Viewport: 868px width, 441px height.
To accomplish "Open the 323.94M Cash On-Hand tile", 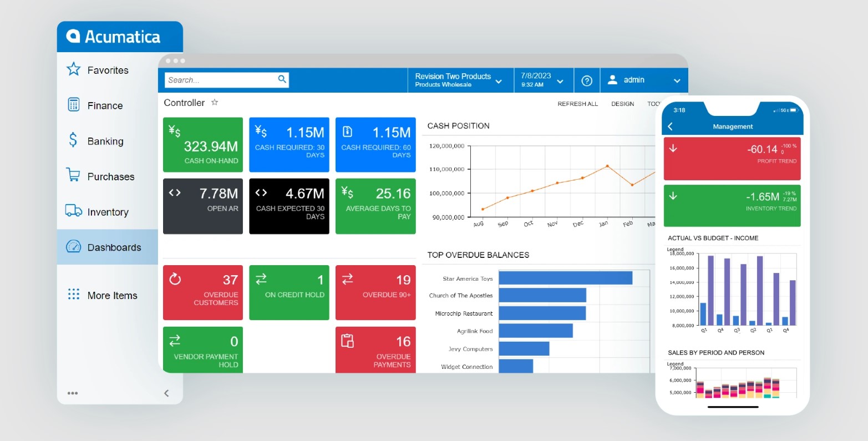I will 203,145.
